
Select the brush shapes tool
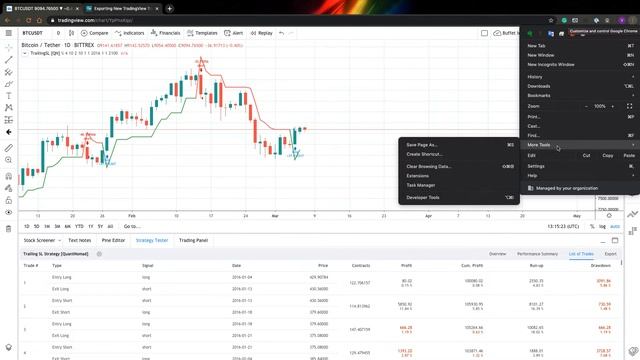pyautogui.click(x=9, y=84)
